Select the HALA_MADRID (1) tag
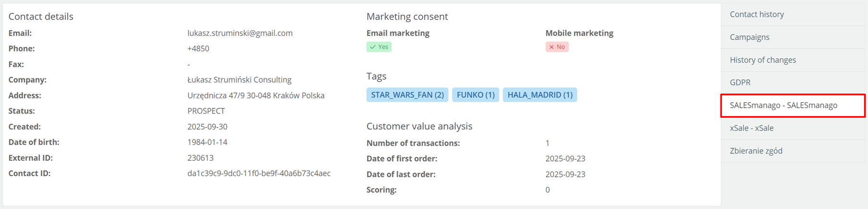Screen dimensions: 868x209 point(540,95)
